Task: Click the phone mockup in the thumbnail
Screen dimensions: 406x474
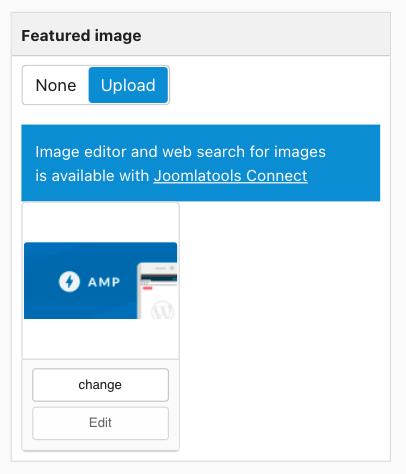Action: point(157,291)
